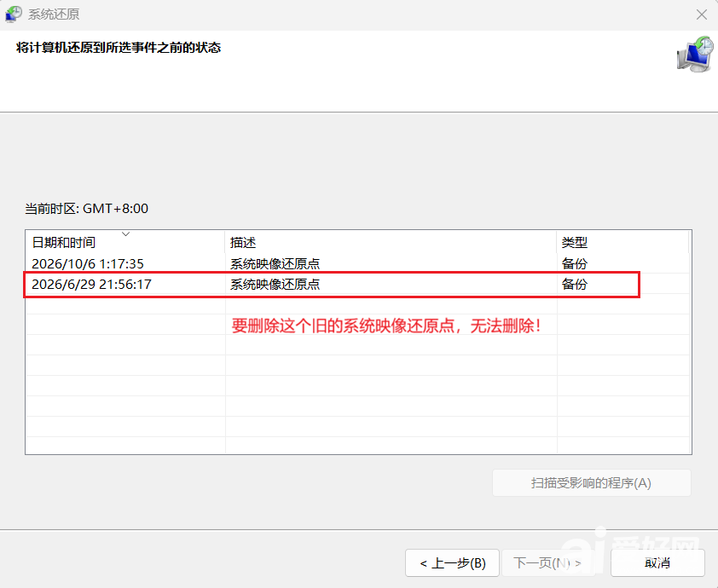Screen dimensions: 718x588
Task: Cancel with the 取消 button
Action: click(657, 562)
